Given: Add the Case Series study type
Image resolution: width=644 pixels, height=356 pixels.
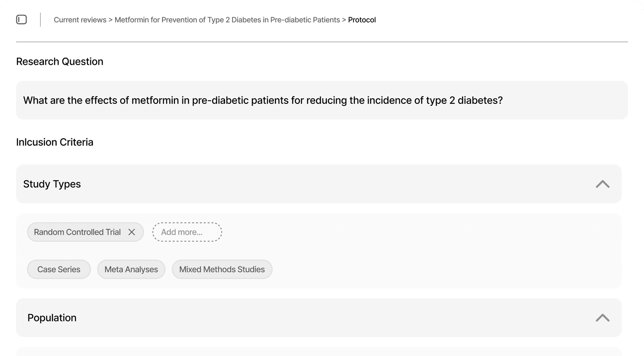Looking at the screenshot, I should (x=59, y=270).
